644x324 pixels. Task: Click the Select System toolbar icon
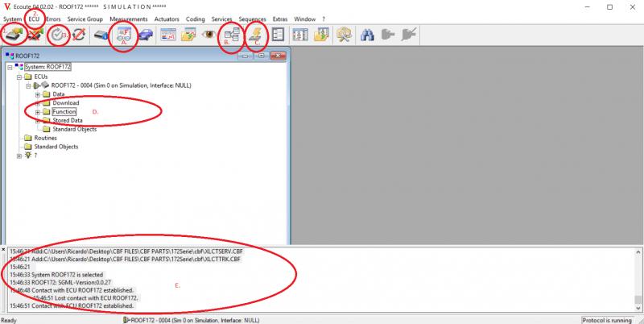click(14, 35)
